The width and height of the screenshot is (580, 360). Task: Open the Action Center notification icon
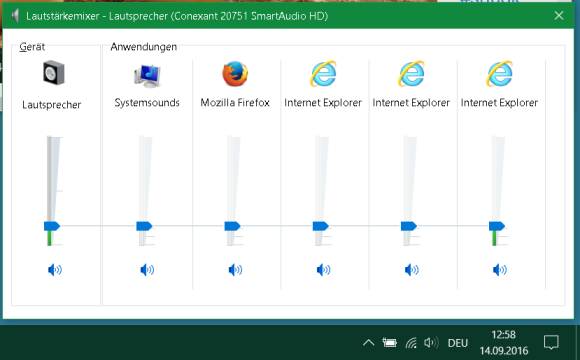pos(551,343)
